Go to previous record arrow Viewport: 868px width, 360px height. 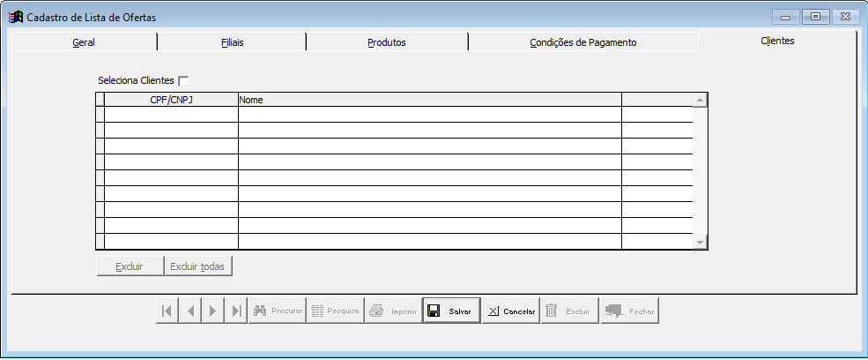pyautogui.click(x=190, y=311)
